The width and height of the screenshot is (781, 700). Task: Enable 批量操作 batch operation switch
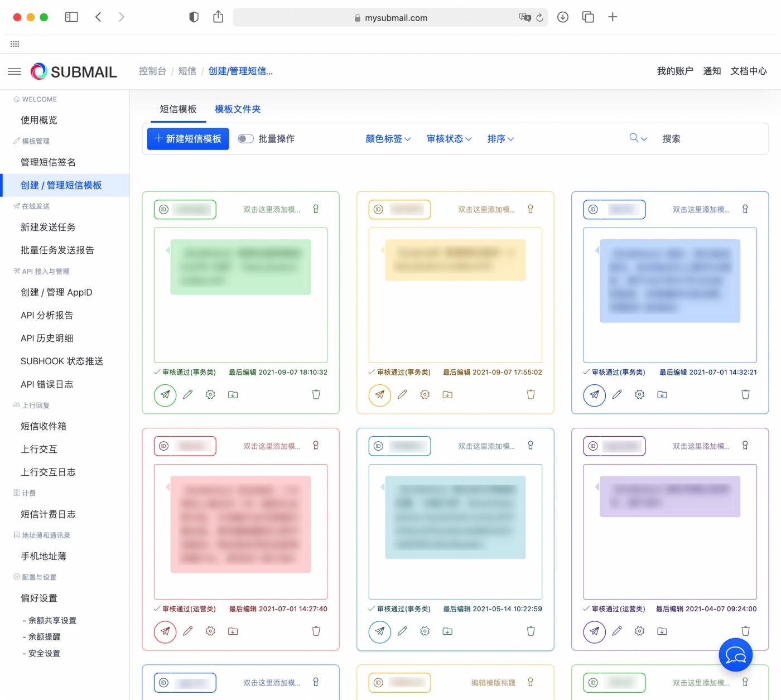[245, 138]
